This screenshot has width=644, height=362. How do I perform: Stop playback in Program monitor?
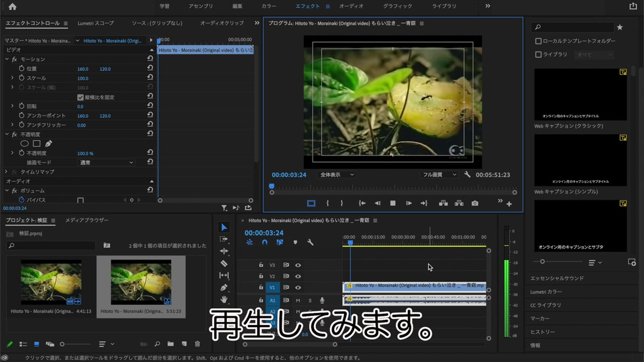(x=392, y=203)
